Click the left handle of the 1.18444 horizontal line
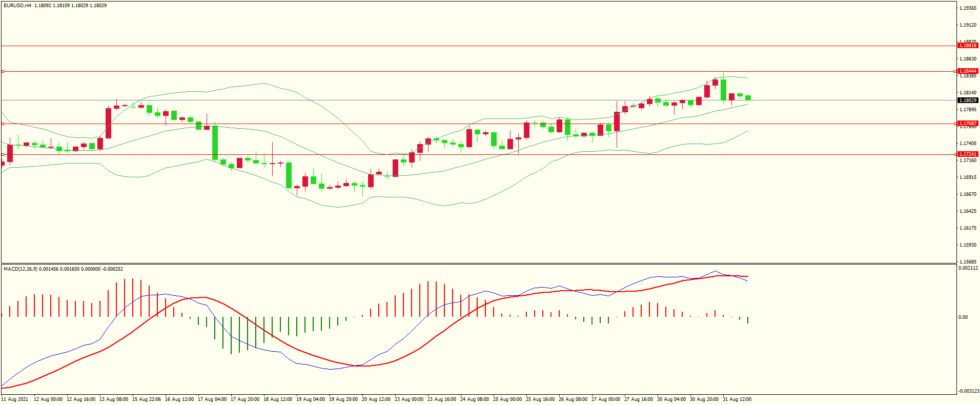This screenshot has width=980, height=405. tap(3, 71)
